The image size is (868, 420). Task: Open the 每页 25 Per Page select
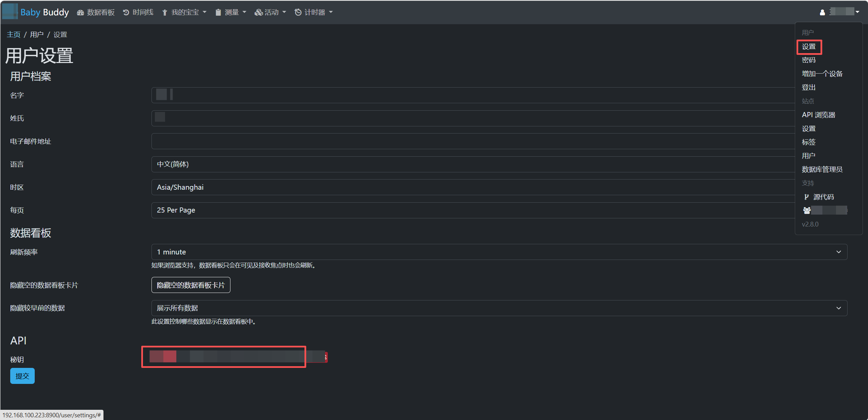(x=473, y=210)
